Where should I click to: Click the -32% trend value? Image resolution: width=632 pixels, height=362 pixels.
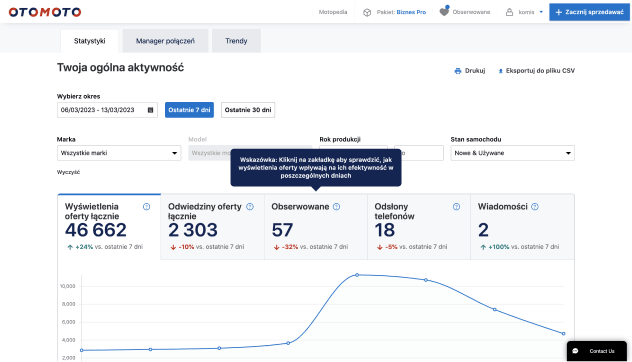pos(290,247)
